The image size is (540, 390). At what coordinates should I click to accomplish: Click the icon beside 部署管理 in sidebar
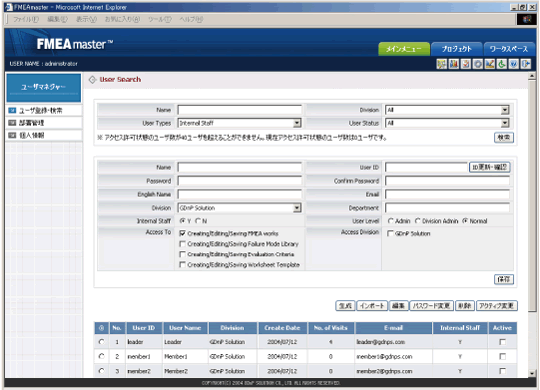tap(12, 123)
